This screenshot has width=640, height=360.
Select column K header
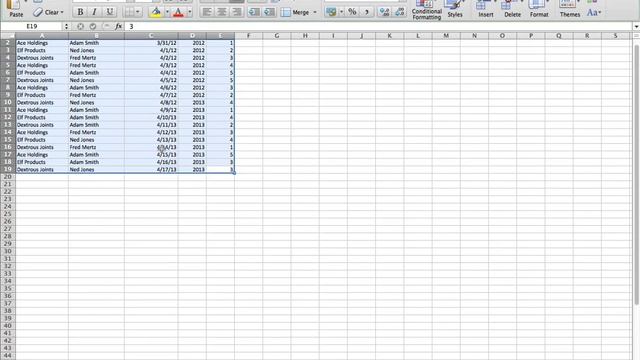coord(389,36)
